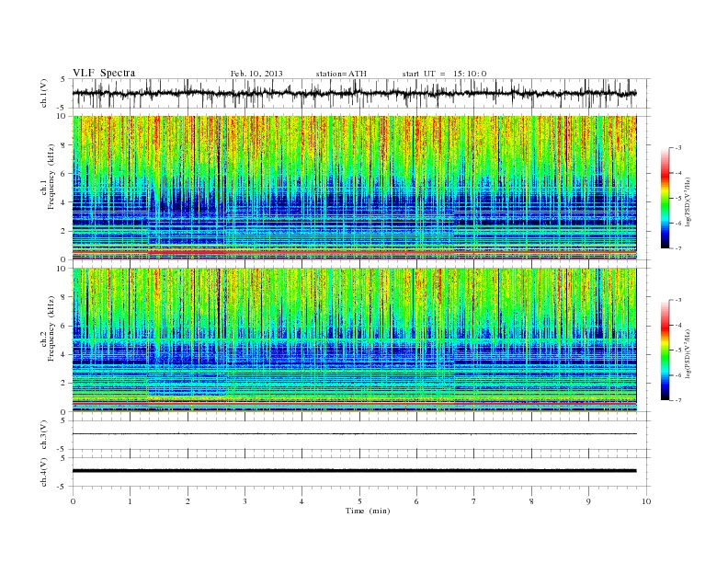Click the ch.2 PSD color scale bar
728x563 pixels.
tap(665, 350)
